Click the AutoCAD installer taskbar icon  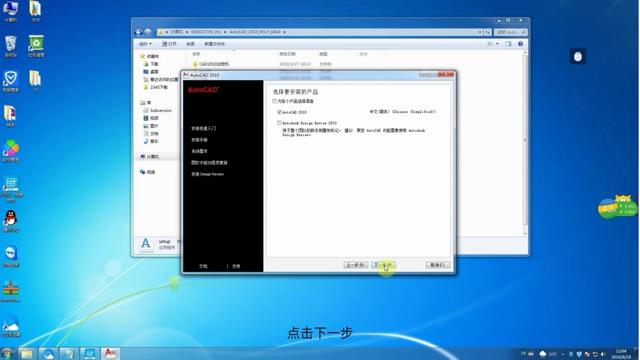click(110, 353)
